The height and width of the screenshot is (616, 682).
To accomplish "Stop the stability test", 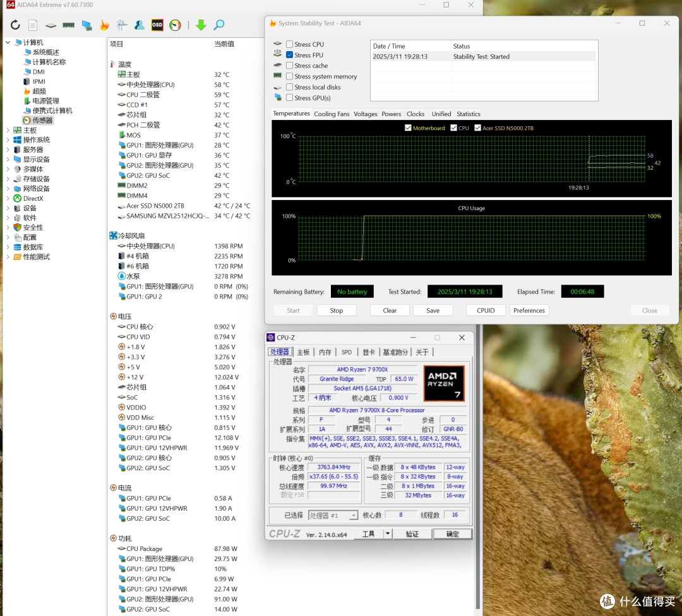I will click(x=336, y=311).
